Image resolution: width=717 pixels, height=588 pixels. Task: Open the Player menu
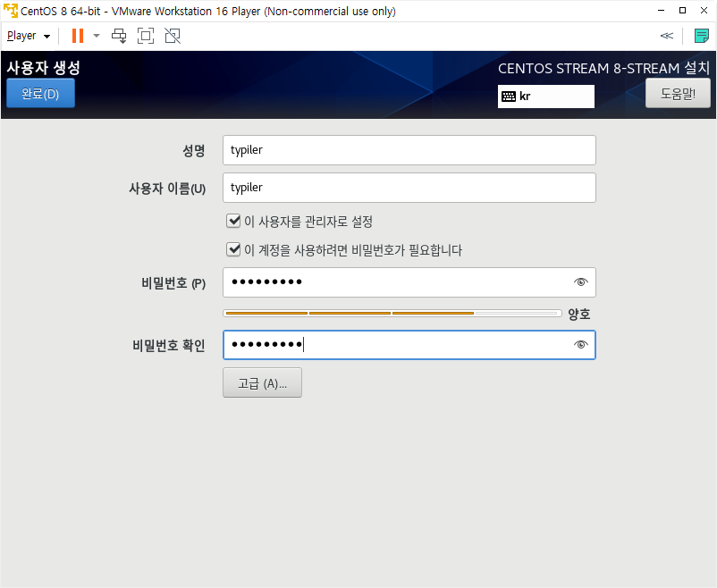[x=29, y=36]
